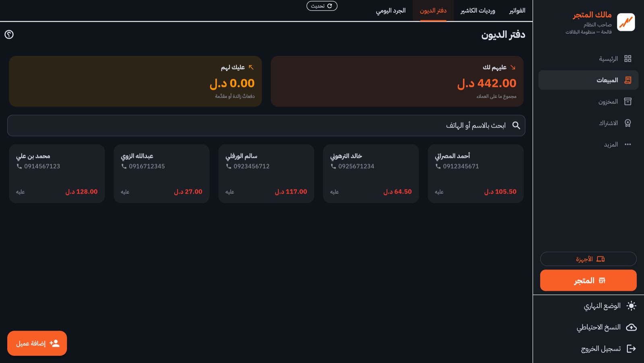This screenshot has height=363, width=644.
Task: Click the down-right arrow icon beside عليهم لك
Action: [513, 68]
